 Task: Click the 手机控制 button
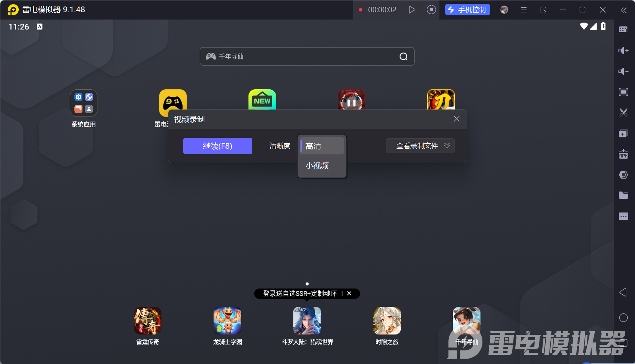(x=467, y=10)
